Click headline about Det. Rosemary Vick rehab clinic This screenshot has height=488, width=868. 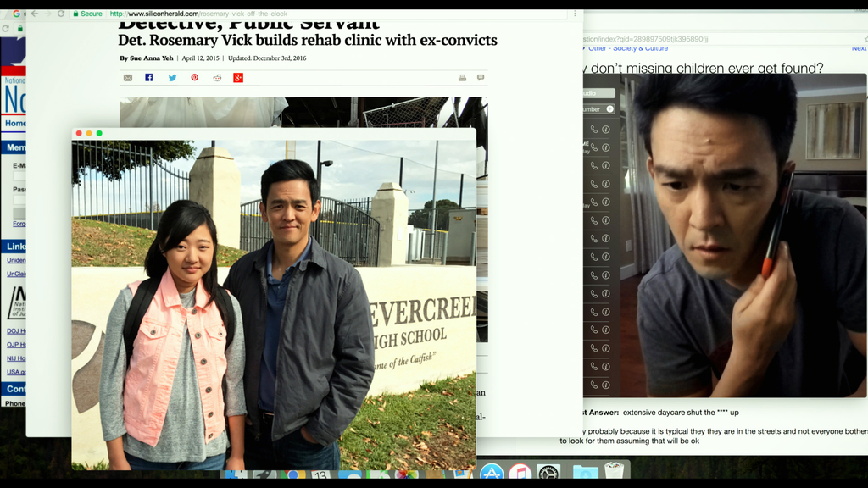coord(307,41)
